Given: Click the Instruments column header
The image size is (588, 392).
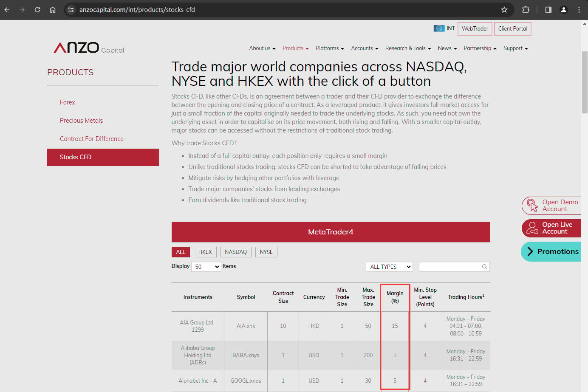Looking at the screenshot, I should [x=198, y=297].
